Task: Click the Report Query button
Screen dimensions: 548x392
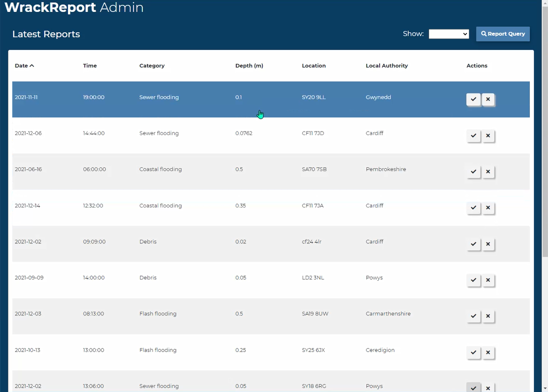Action: [502, 34]
